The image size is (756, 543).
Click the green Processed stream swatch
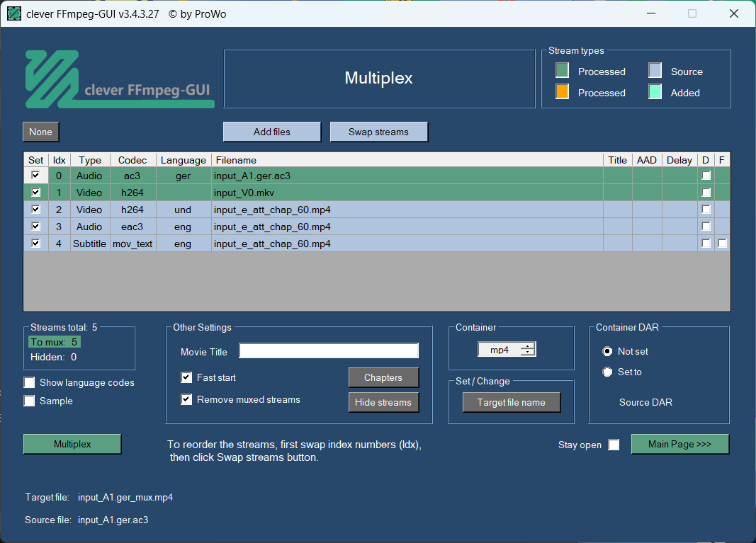pyautogui.click(x=562, y=71)
